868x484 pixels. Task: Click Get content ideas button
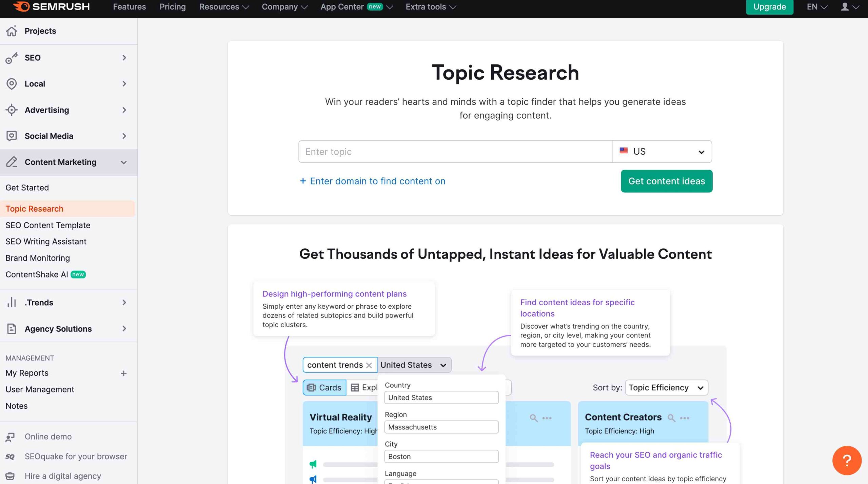[x=666, y=181]
